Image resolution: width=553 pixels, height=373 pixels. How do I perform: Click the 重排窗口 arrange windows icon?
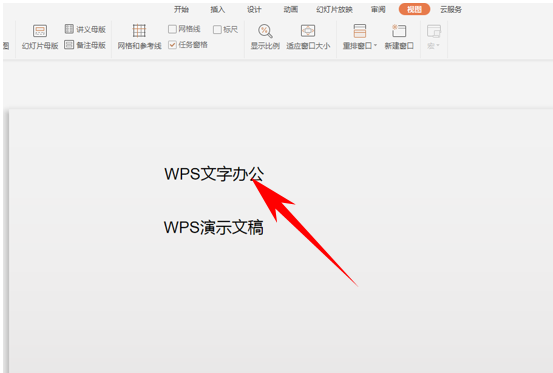(x=360, y=31)
